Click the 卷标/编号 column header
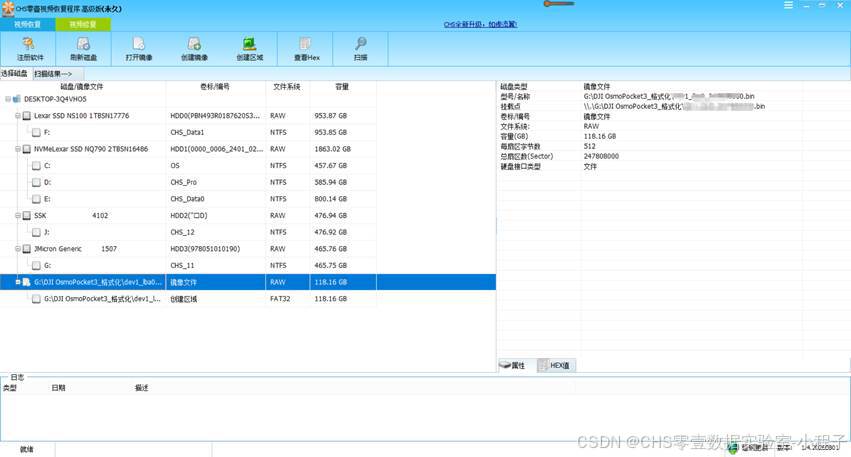 [x=215, y=87]
